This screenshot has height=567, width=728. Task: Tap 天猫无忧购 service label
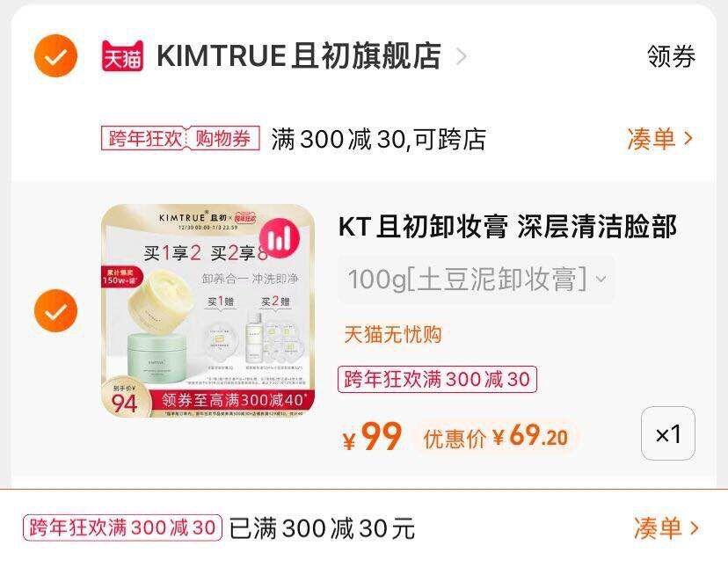(x=393, y=334)
